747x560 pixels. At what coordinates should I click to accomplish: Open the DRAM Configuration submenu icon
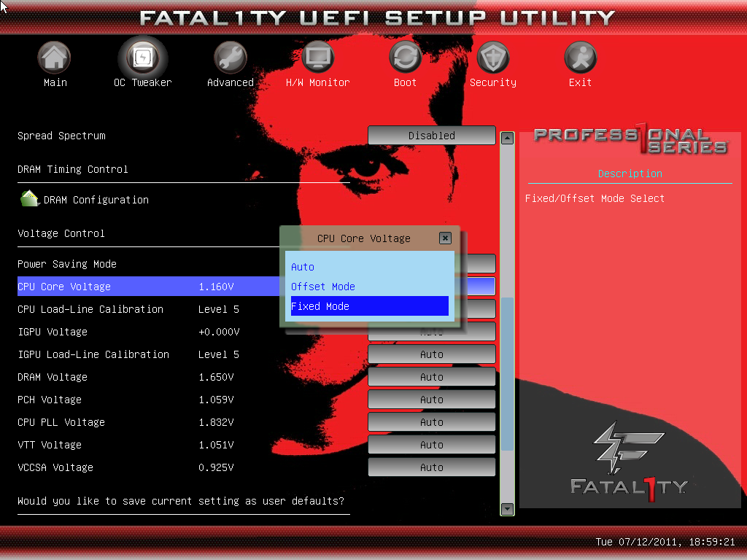[30, 199]
